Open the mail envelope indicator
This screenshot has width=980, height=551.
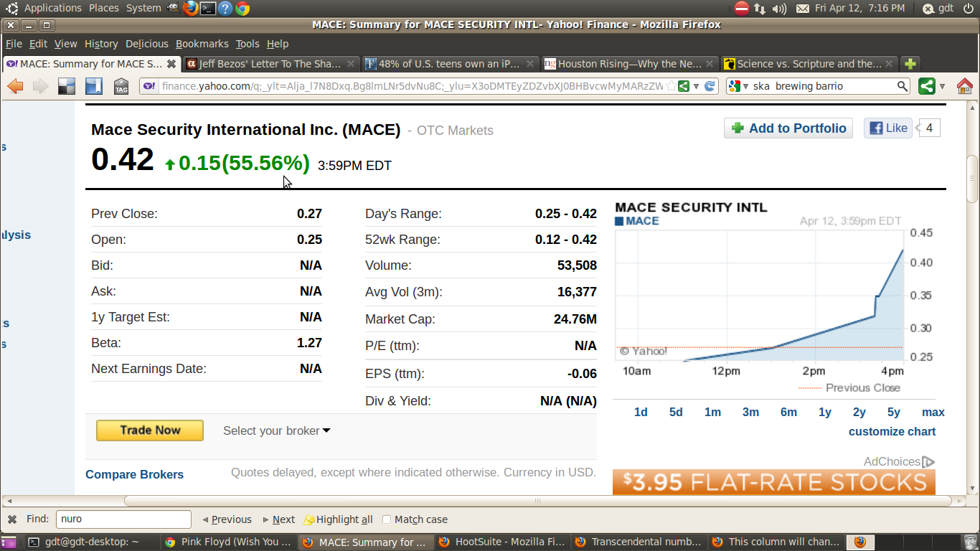click(x=803, y=8)
